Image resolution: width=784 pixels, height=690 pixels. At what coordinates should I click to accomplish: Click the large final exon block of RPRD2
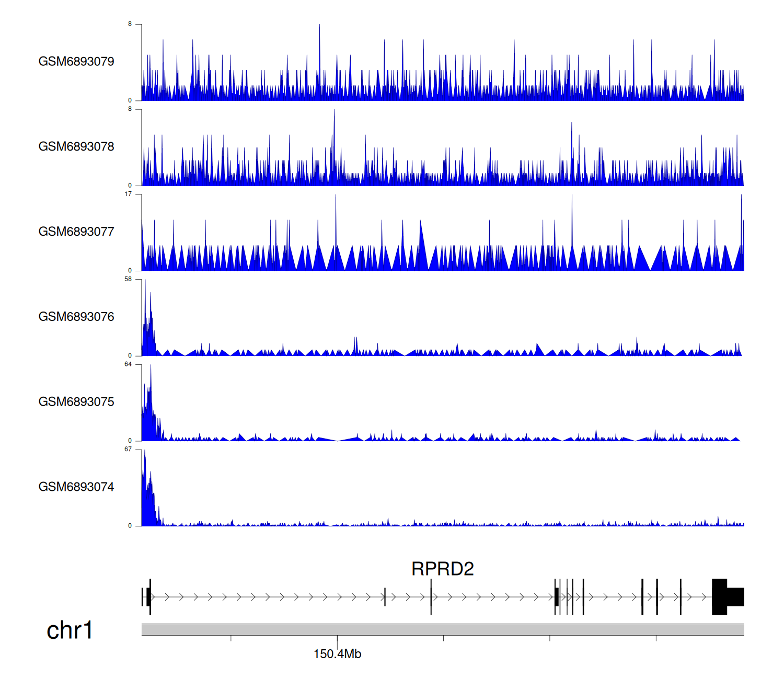pyautogui.click(x=720, y=597)
